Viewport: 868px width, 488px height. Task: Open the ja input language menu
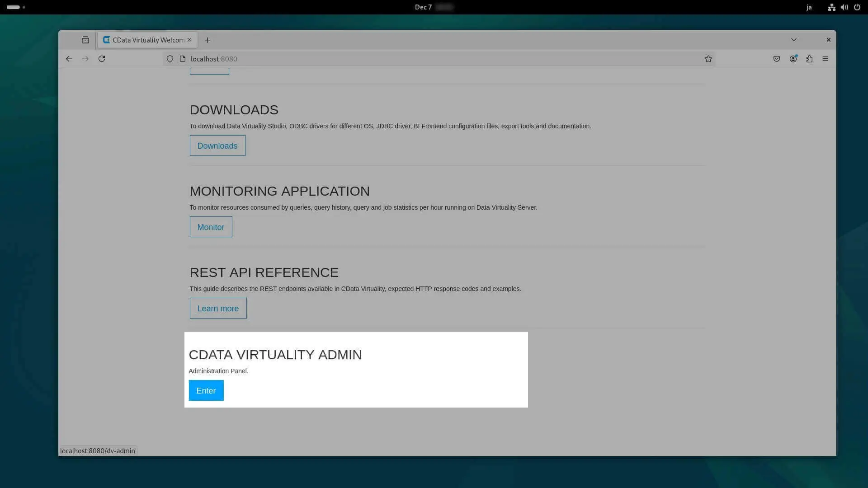coord(809,7)
